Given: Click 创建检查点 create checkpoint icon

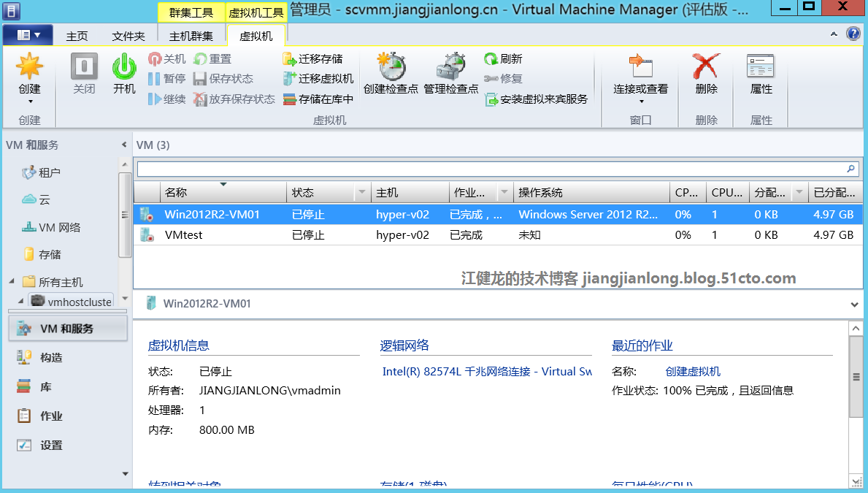Looking at the screenshot, I should (x=391, y=66).
